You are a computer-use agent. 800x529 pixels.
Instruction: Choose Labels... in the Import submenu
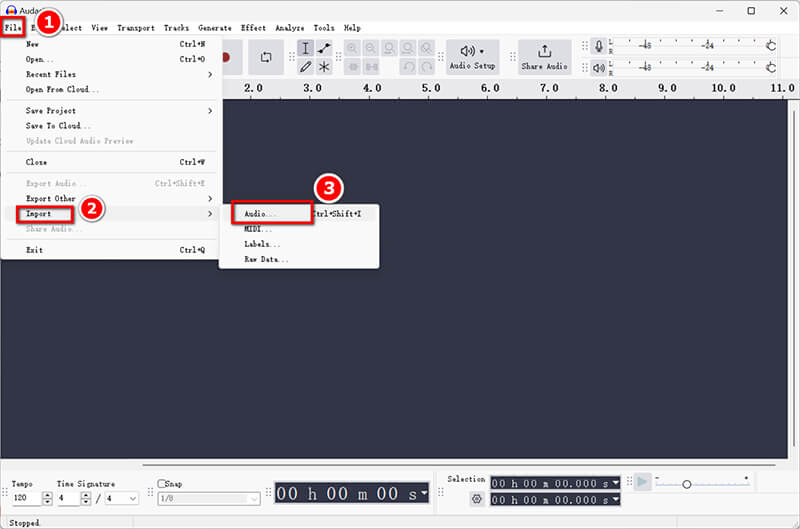pyautogui.click(x=299, y=244)
